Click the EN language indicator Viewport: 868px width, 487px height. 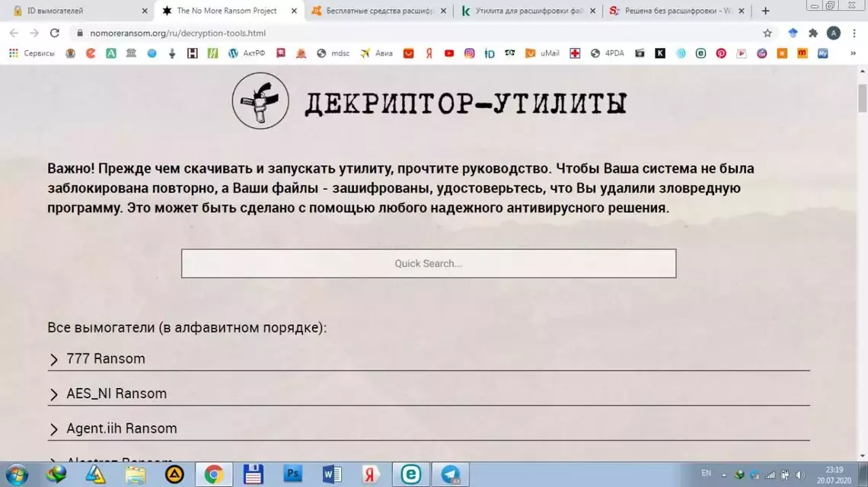(x=706, y=473)
